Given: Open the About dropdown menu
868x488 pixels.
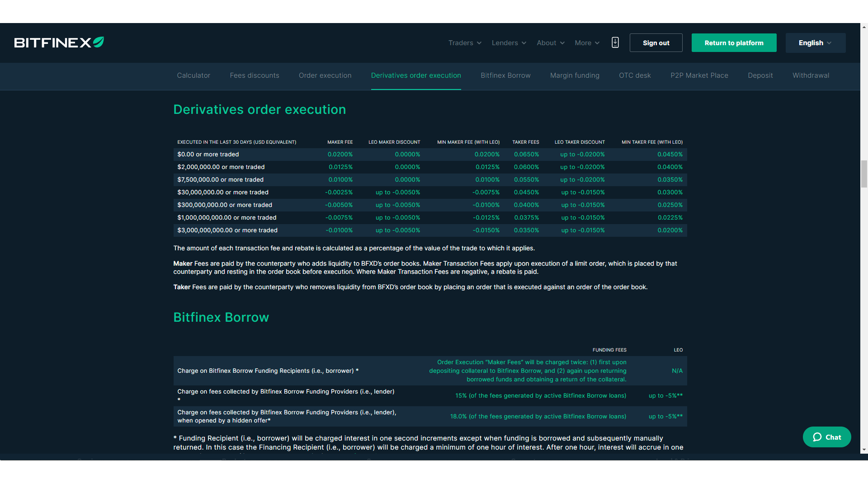Looking at the screenshot, I should [x=549, y=42].
